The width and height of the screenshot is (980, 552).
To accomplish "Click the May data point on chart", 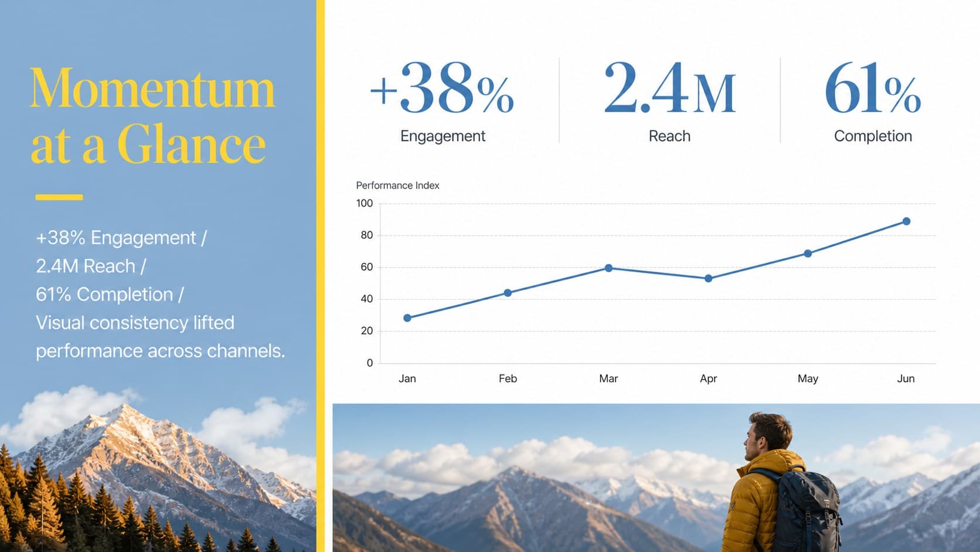I will point(808,253).
